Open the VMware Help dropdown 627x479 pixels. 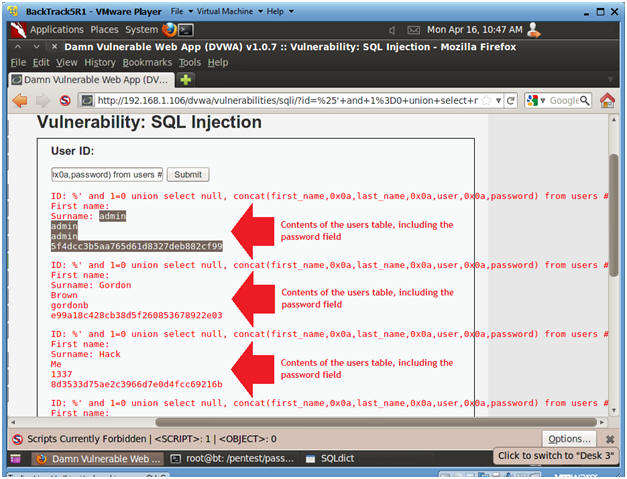pos(280,11)
